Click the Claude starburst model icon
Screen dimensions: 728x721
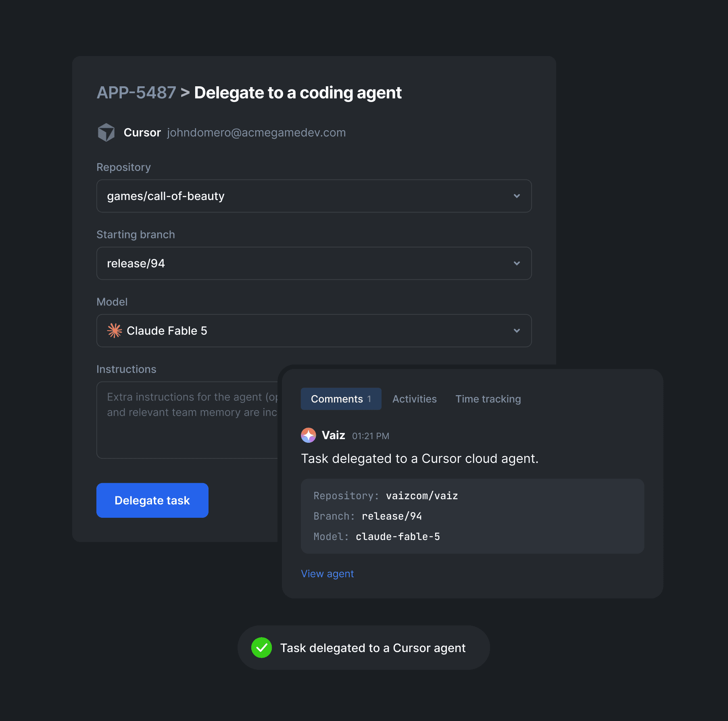click(115, 331)
